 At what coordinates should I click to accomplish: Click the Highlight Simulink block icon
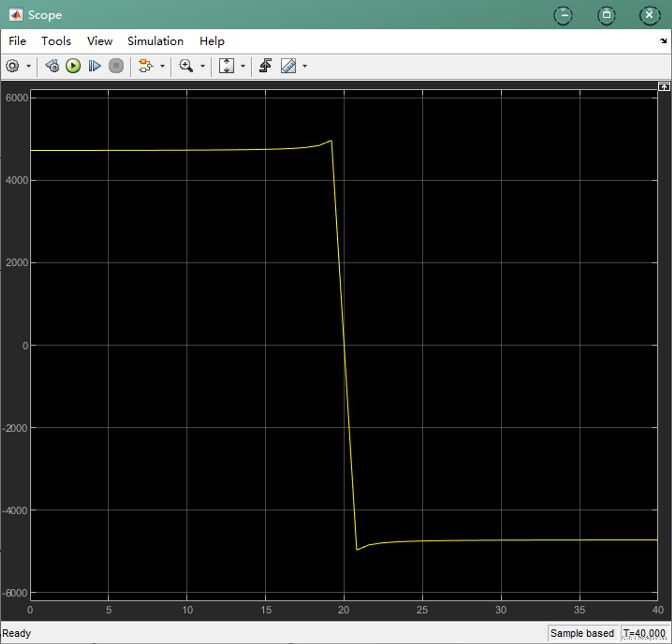pyautogui.click(x=146, y=66)
